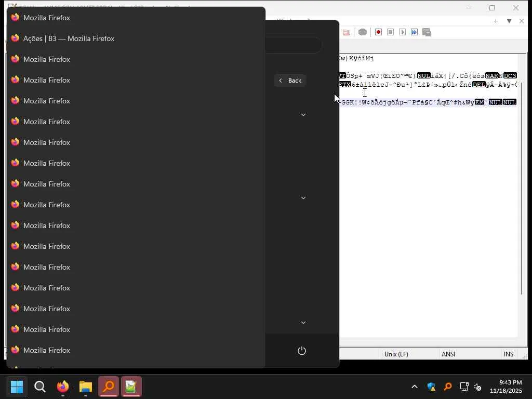Image resolution: width=532 pixels, height=399 pixels.
Task: Open the Windows Start menu
Action: 17,387
